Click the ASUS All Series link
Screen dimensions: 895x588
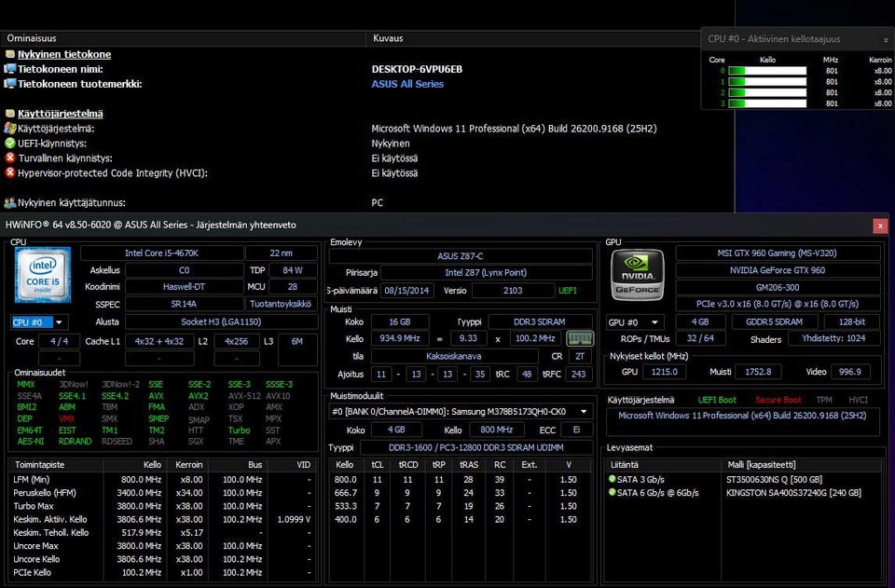tap(407, 84)
